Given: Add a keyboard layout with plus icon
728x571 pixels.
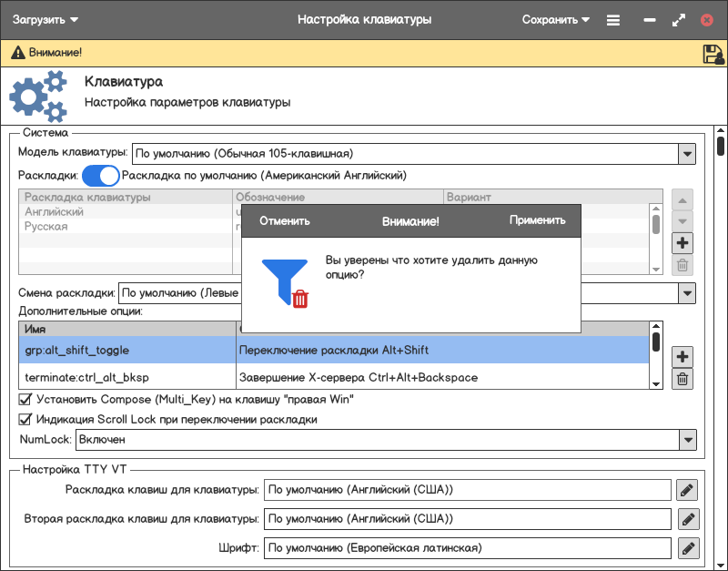Looking at the screenshot, I should point(682,242).
